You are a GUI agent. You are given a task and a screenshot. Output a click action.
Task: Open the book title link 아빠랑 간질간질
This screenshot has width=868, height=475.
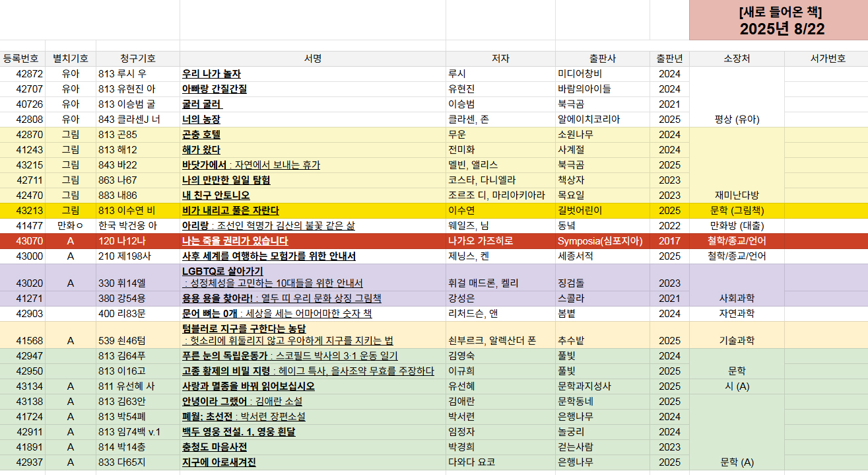(215, 89)
